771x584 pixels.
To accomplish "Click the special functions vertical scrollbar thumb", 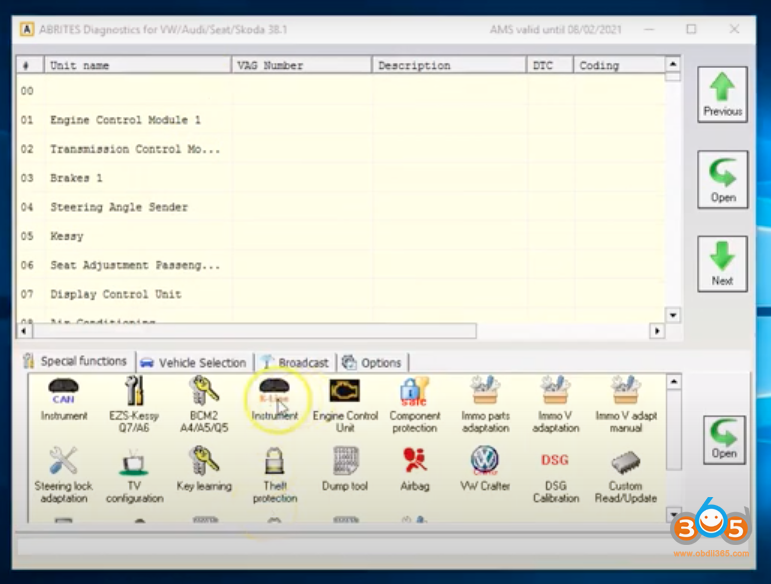I will point(674,430).
